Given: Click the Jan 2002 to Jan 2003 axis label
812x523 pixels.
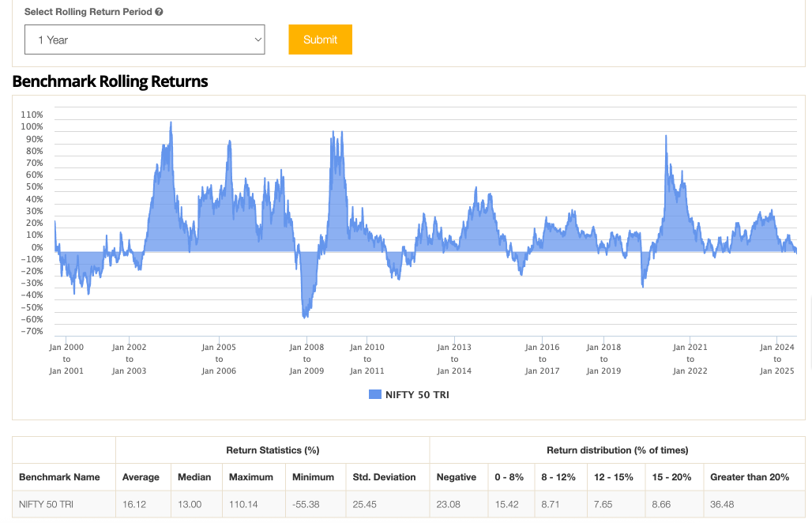Looking at the screenshot, I should [x=129, y=359].
